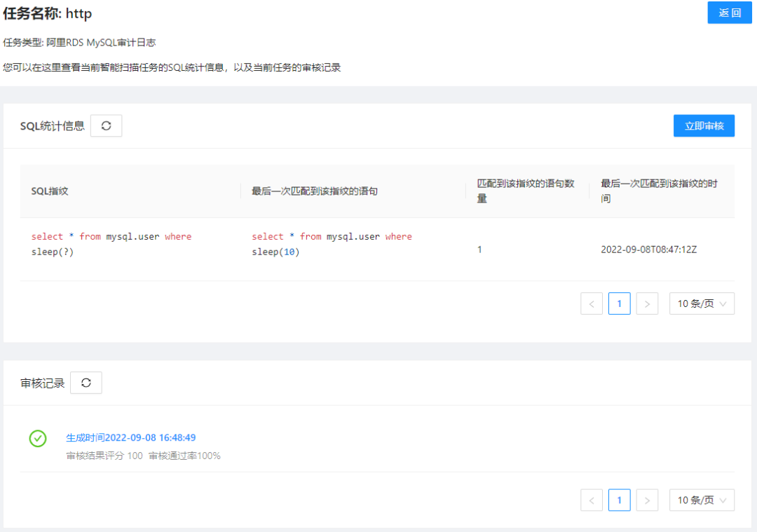
Task: Click the 审核记录 section heading
Action: 43,383
